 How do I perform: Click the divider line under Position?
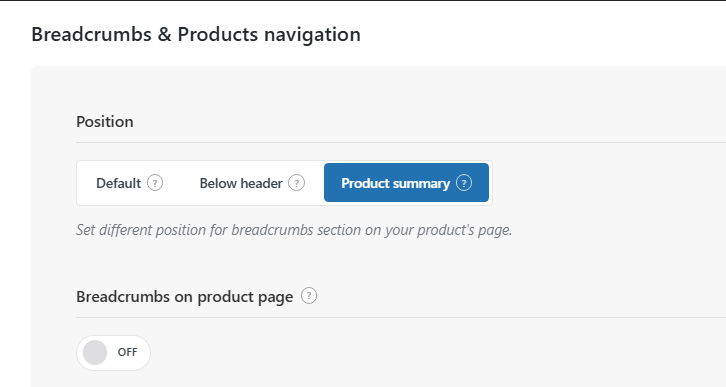(401, 143)
